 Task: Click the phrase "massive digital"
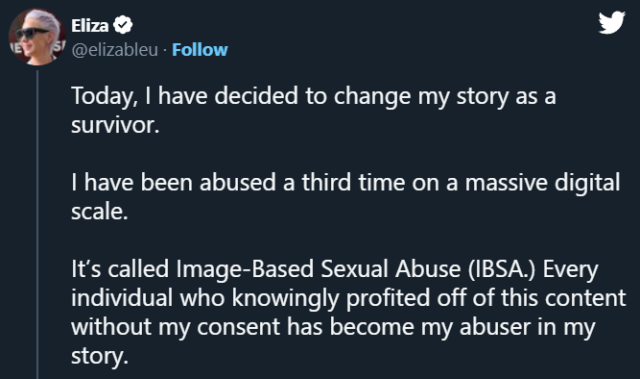click(x=542, y=182)
